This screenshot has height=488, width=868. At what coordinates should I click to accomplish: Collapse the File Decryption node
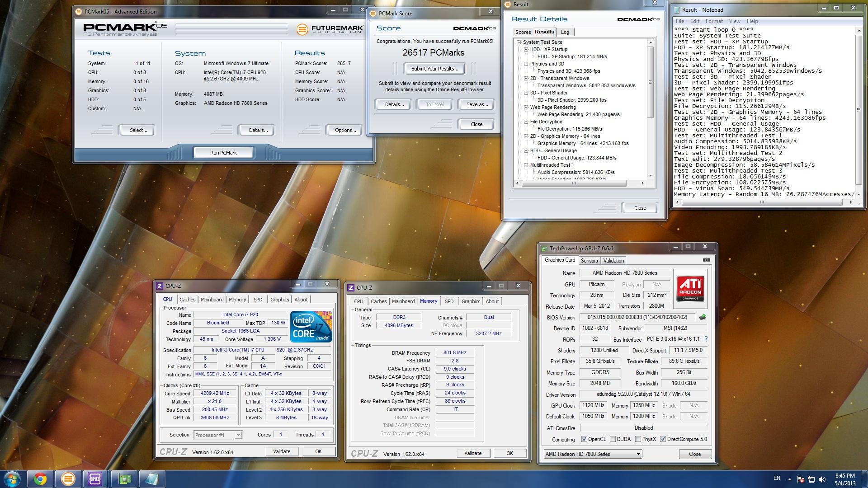click(x=526, y=122)
